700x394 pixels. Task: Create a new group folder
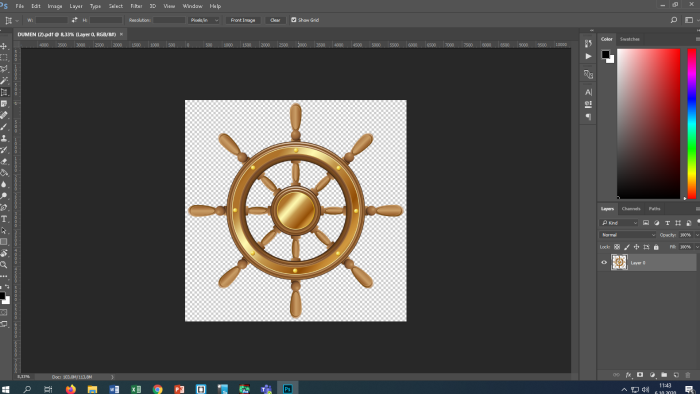(x=664, y=375)
